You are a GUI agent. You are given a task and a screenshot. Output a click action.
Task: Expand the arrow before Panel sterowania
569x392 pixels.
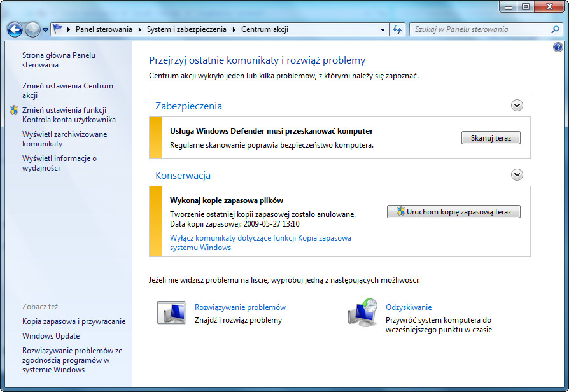pos(68,29)
